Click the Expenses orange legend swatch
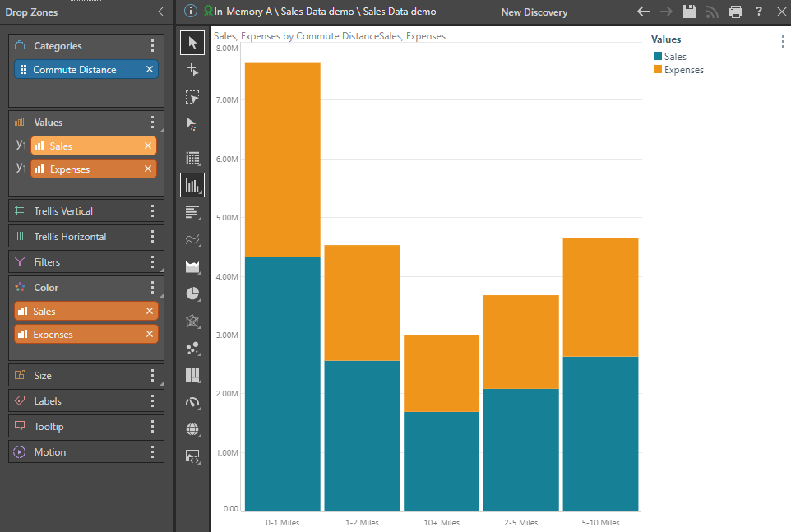The height and width of the screenshot is (532, 791). pyautogui.click(x=658, y=70)
